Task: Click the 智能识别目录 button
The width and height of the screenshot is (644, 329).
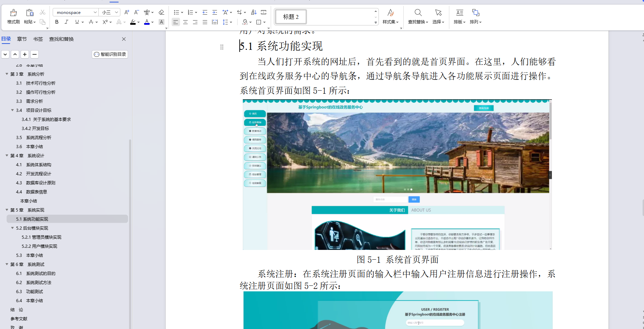Action: click(x=110, y=54)
